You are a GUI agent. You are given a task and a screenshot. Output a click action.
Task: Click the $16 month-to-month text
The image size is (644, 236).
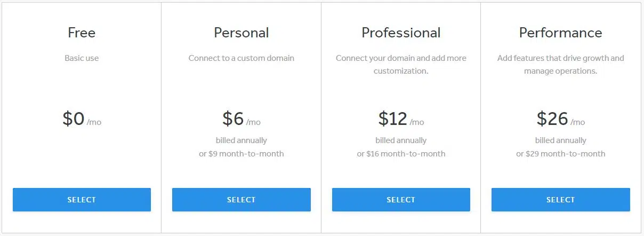pos(401,154)
